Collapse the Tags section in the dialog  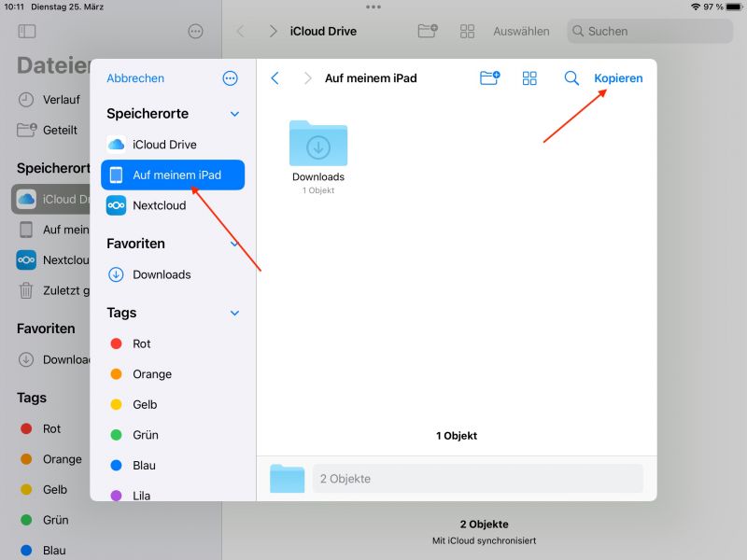coord(233,313)
